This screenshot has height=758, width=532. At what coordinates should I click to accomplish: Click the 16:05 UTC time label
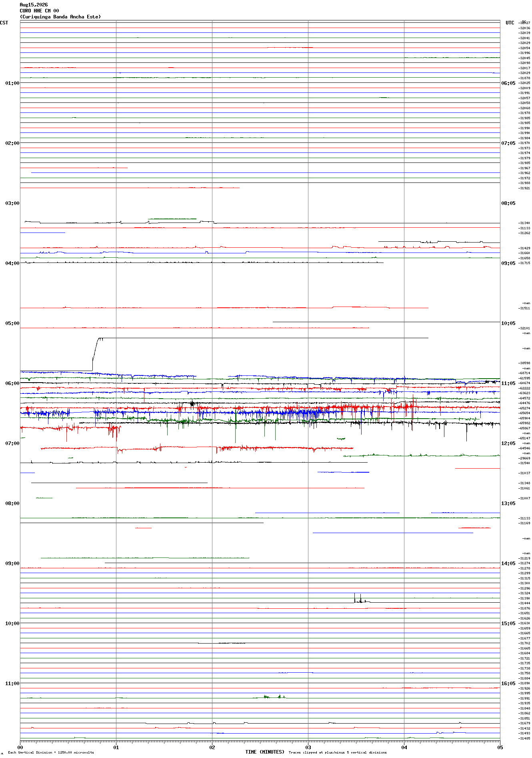coord(508,684)
